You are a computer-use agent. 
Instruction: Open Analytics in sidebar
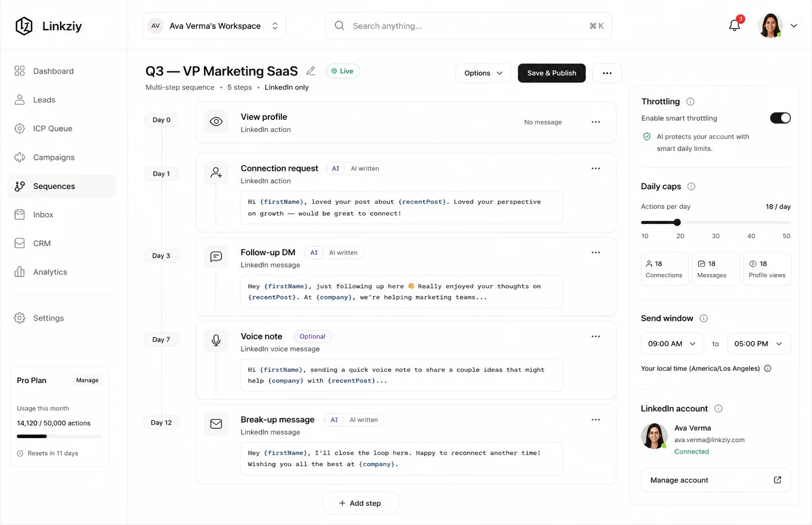(x=61, y=272)
